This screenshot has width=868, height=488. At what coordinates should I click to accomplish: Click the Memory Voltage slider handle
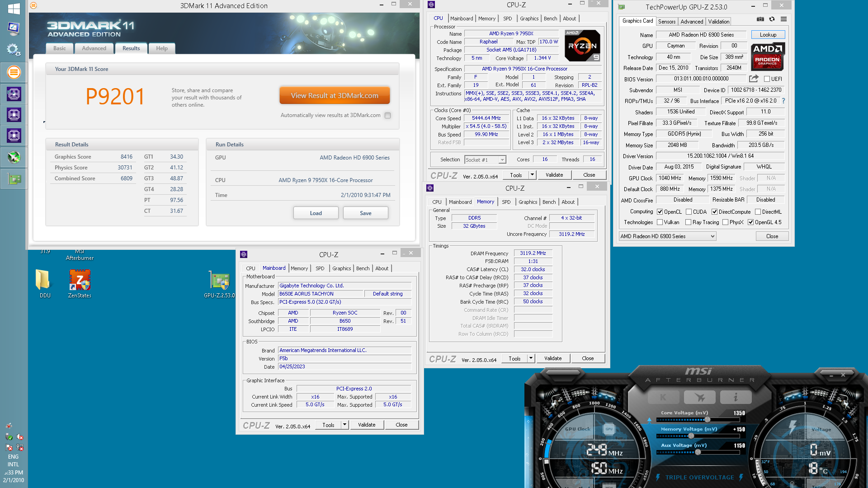point(691,436)
